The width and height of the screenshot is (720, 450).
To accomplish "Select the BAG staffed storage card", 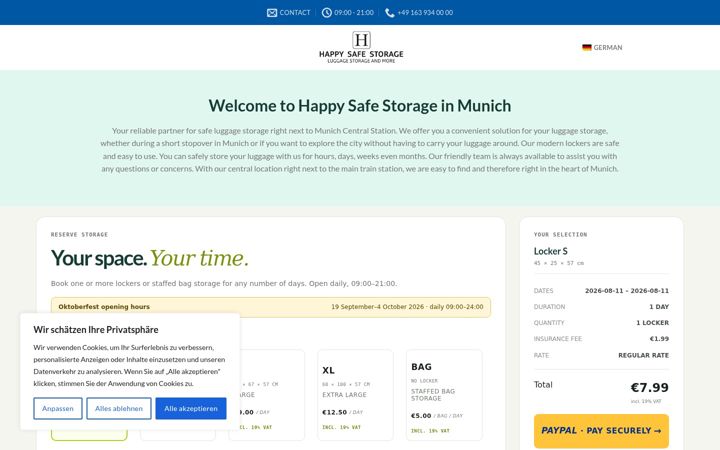I will point(444,395).
